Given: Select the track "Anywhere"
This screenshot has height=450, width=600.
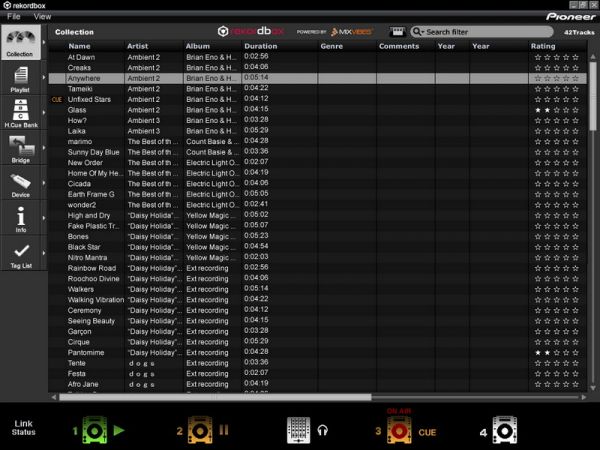Looking at the screenshot, I should tap(317, 78).
